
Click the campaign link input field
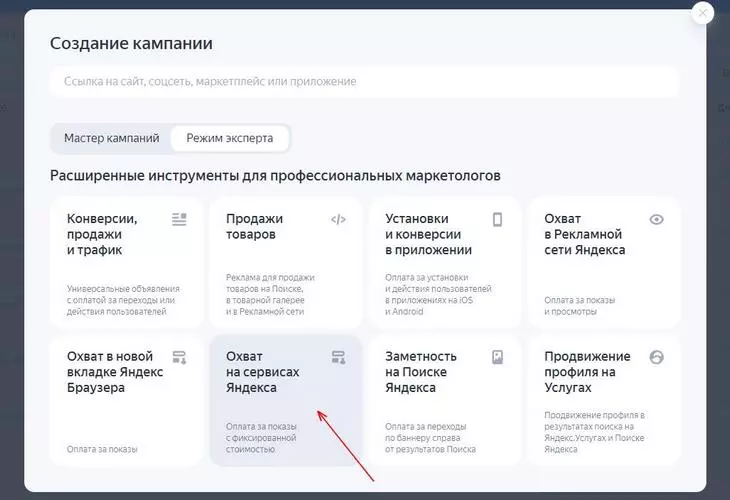point(364,81)
